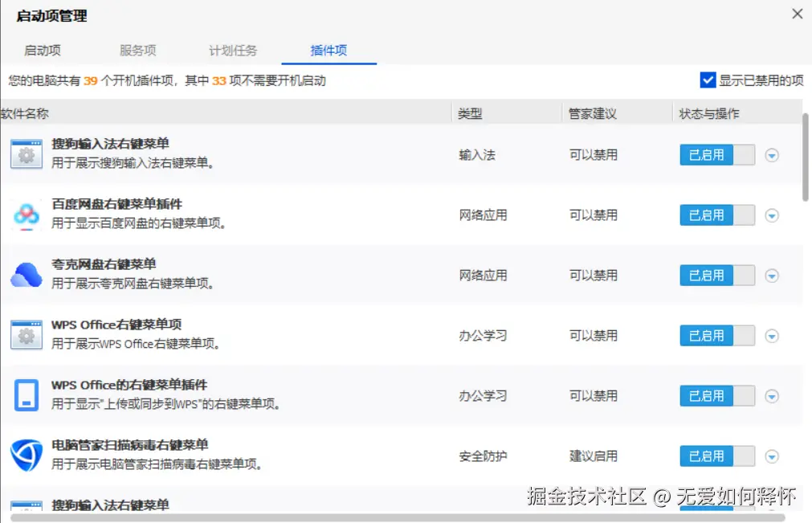Click the horizontal scrollbar at bottom
This screenshot has width=812, height=523.
(x=398, y=518)
